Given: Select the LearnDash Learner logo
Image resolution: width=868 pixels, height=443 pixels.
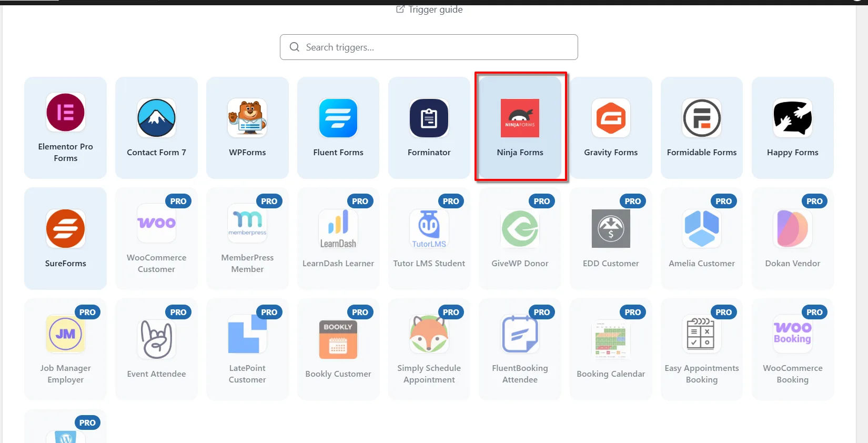Looking at the screenshot, I should pos(338,228).
